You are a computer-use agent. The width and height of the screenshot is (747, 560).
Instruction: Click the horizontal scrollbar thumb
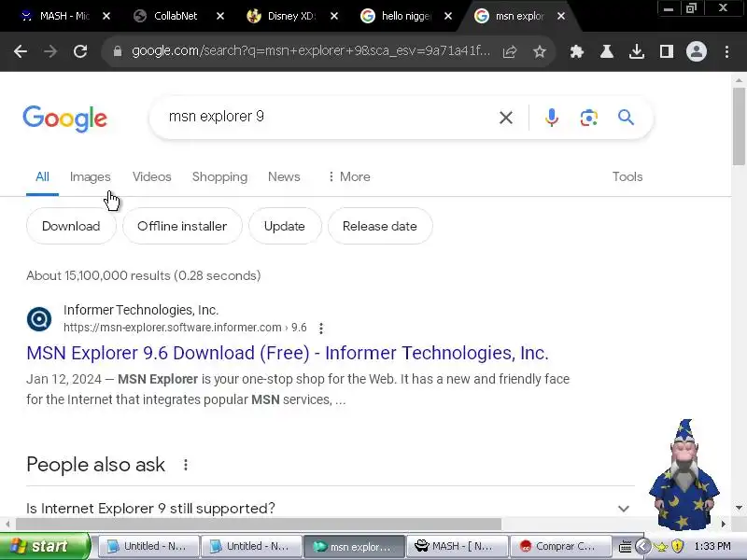[x=259, y=524]
